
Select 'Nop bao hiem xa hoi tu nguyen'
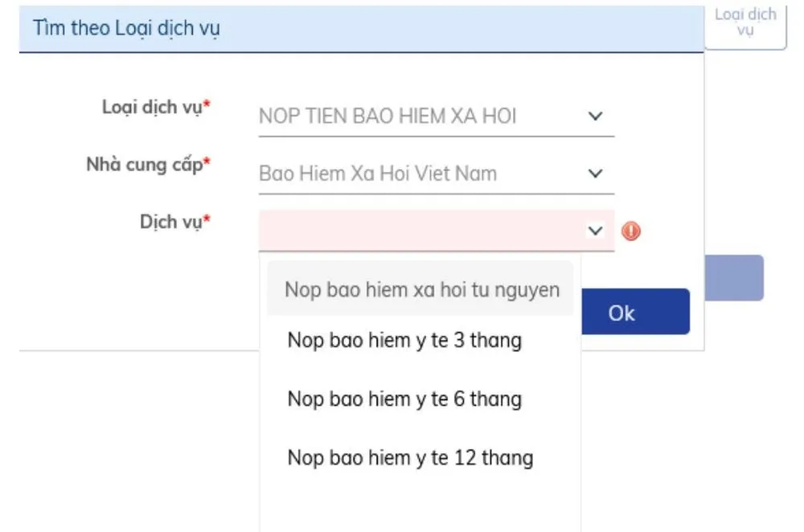pos(424,289)
